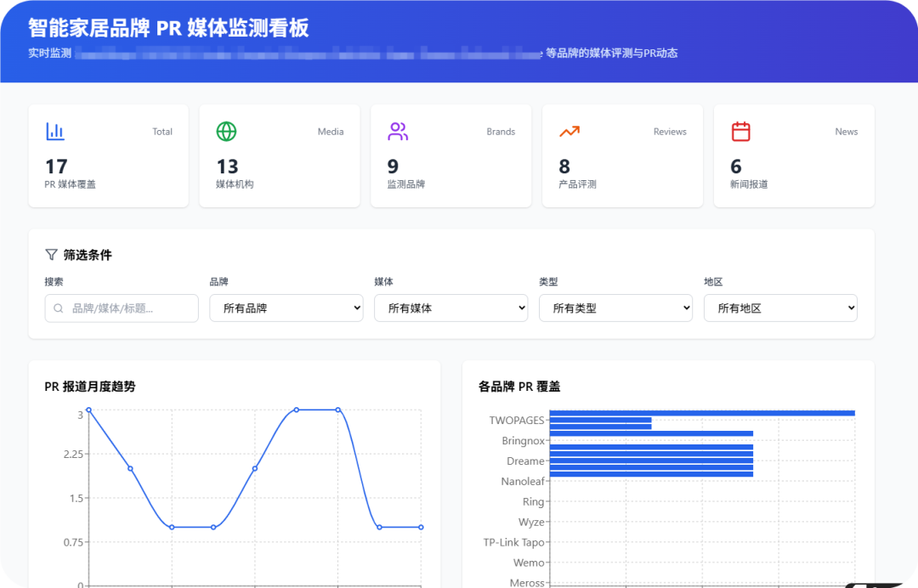Click the Ring axis label
This screenshot has width=918, height=588.
tap(533, 502)
